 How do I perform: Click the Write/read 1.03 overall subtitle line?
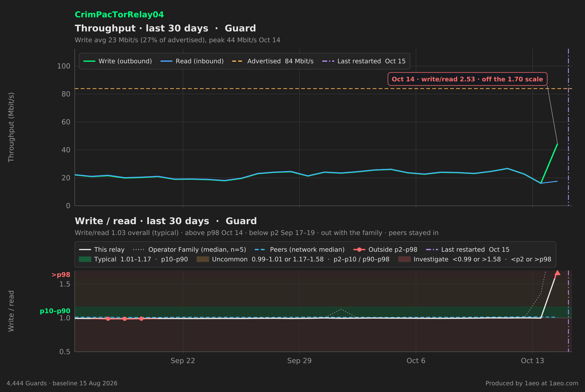(256, 233)
